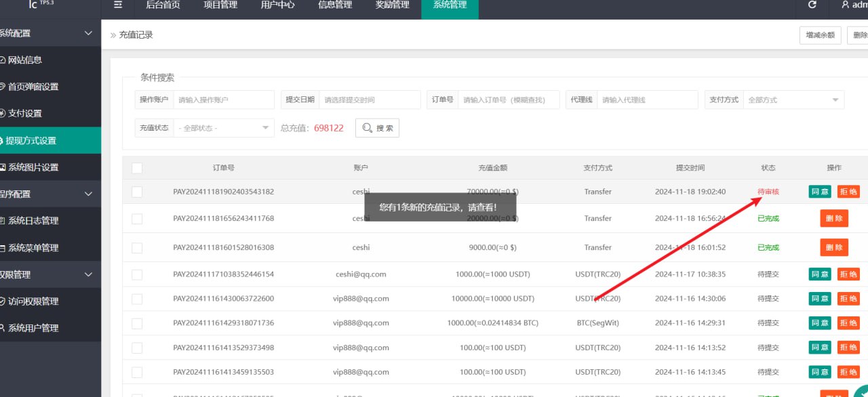Screen dimensions: 868x397
Task: Click 同意 for the 70000.00 pending order
Action: 819,192
